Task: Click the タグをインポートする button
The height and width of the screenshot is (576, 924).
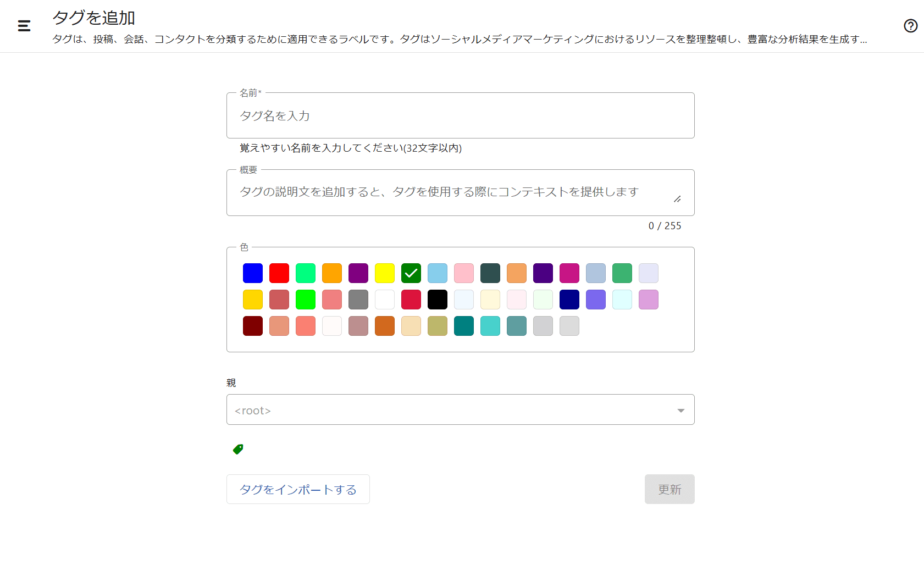Action: click(x=298, y=489)
